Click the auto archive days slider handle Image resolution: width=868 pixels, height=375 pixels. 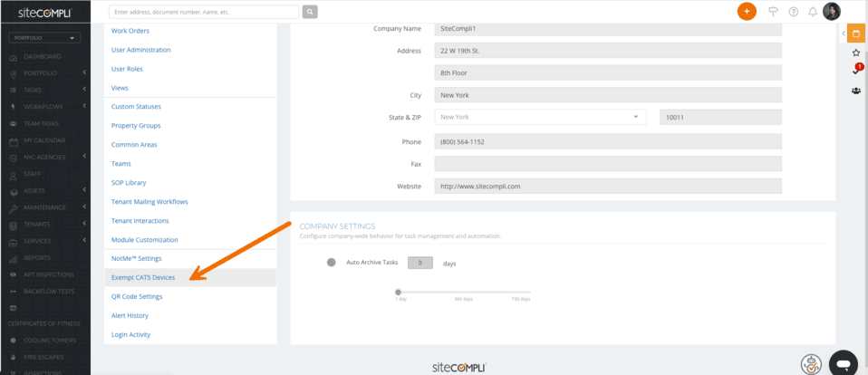tap(398, 292)
